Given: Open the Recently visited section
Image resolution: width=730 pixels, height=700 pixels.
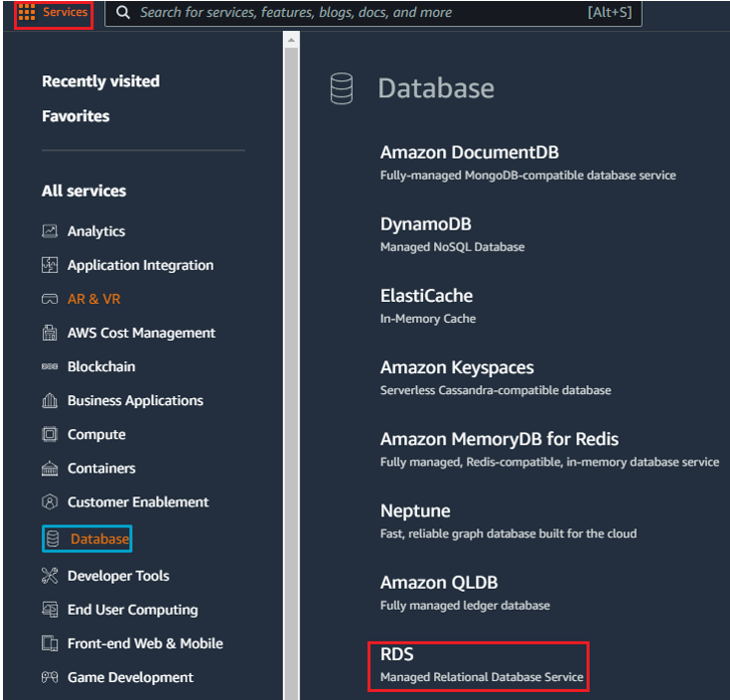Looking at the screenshot, I should [100, 81].
